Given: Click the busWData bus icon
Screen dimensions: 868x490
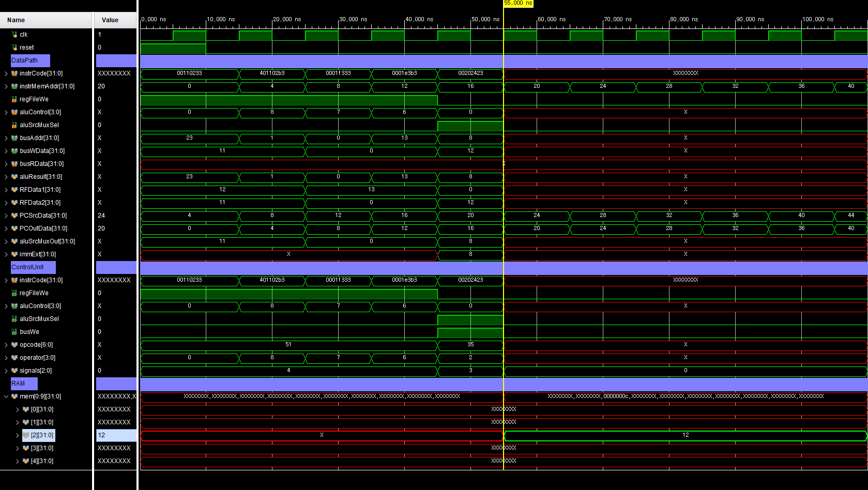Looking at the screenshot, I should (14, 151).
